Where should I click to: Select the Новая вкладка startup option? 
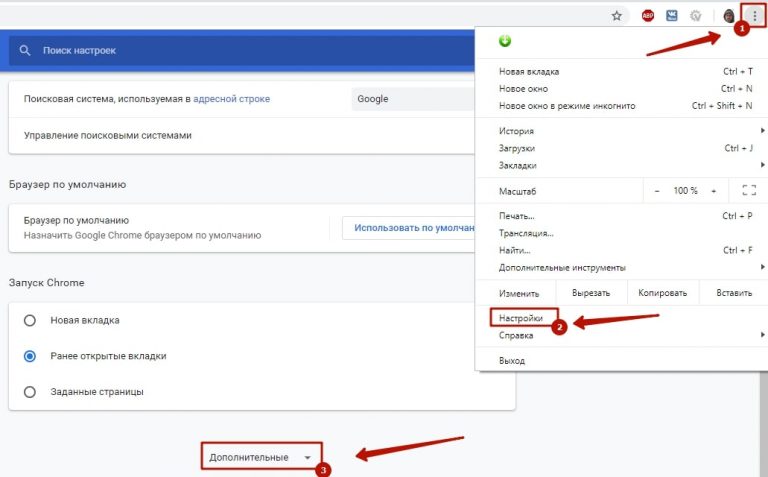[30, 320]
